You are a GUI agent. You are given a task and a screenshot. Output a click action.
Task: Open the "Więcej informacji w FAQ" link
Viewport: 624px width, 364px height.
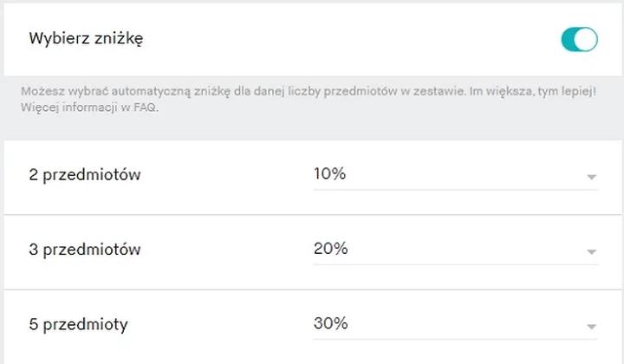tap(89, 107)
